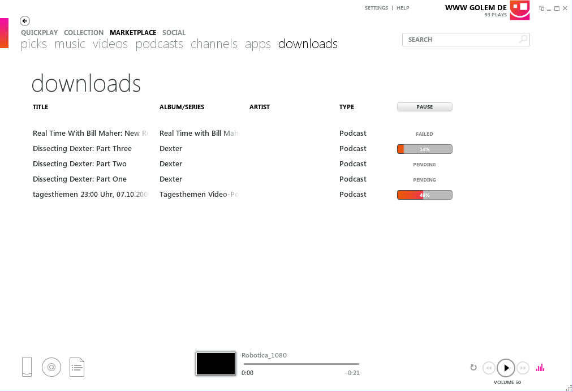Select the disc (CD rip/burn) icon
The image size is (573, 392).
51,367
